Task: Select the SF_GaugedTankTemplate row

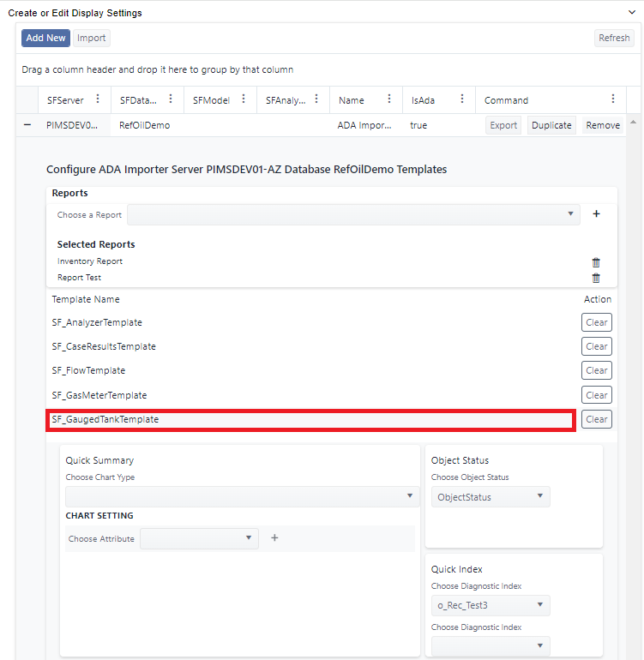Action: pos(310,419)
